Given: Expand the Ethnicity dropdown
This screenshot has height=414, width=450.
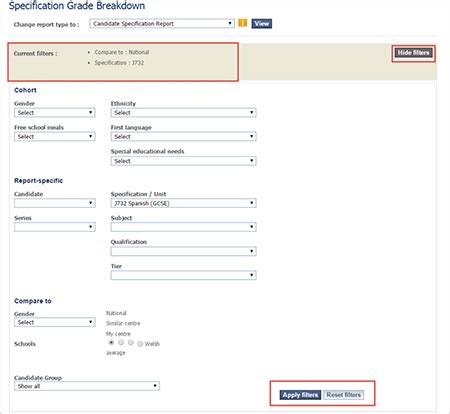Looking at the screenshot, I should pos(183,113).
